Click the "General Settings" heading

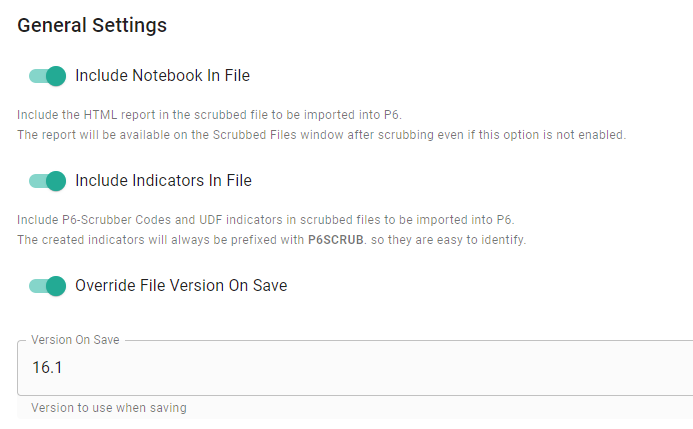[x=92, y=26]
